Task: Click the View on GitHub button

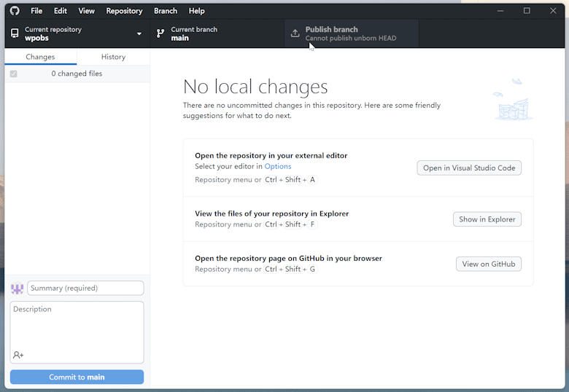Action: pos(489,264)
